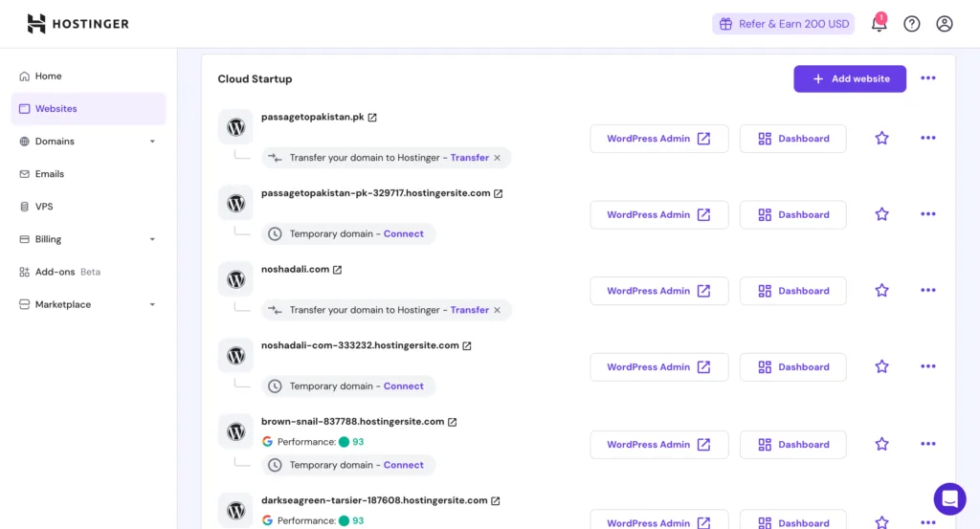Star the noshadali-com-333232 hostingersite site
The width and height of the screenshot is (980, 529).
coord(881,366)
